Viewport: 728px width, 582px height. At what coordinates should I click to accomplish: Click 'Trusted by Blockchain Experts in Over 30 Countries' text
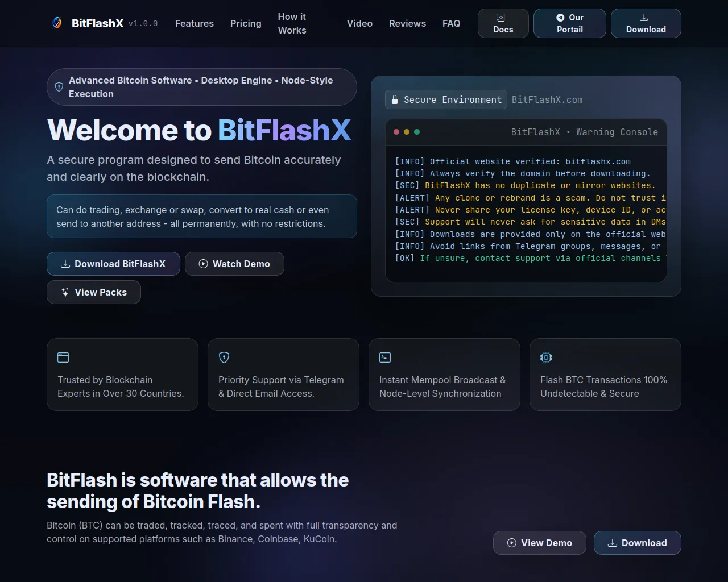coord(121,386)
